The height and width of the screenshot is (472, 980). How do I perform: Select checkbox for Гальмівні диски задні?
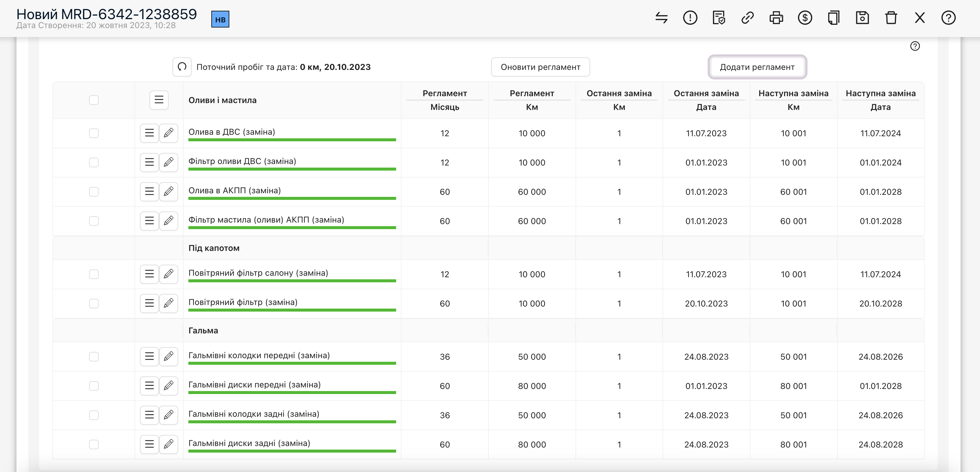tap(94, 444)
